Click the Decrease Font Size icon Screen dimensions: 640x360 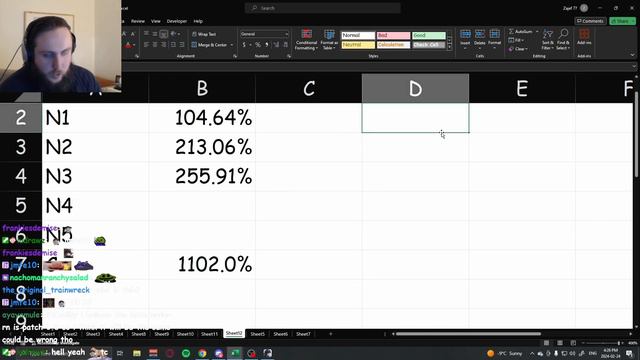[x=133, y=34]
